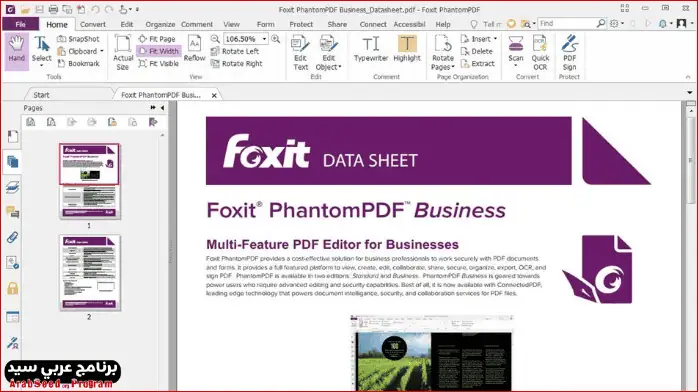The width and height of the screenshot is (698, 392).
Task: Open the settings gear dropdown
Action: (x=617, y=24)
